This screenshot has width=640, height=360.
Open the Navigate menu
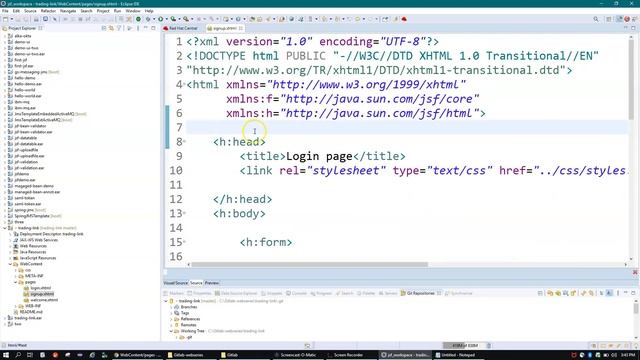click(x=68, y=11)
